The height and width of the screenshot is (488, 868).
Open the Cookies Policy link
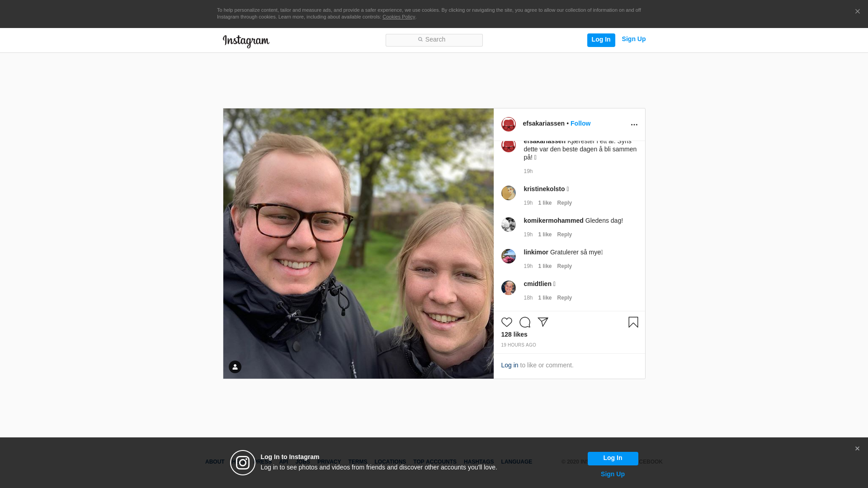click(x=399, y=17)
